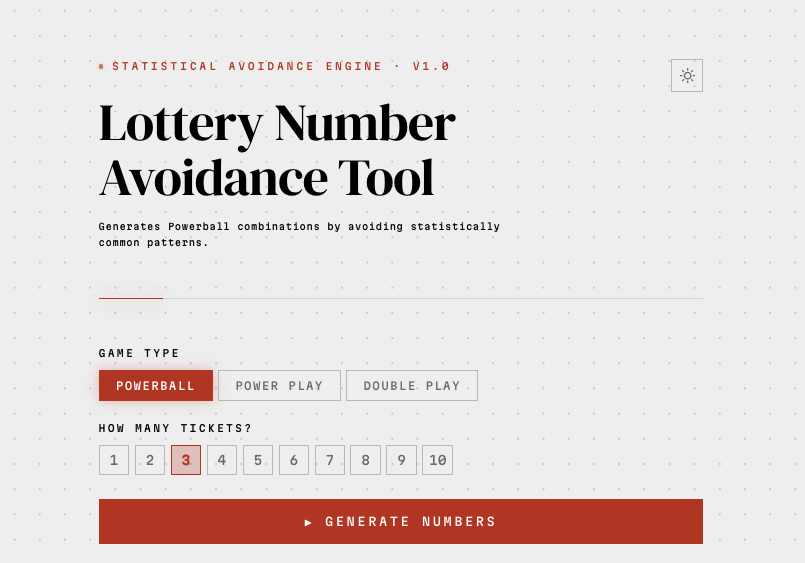Choose 6 tickets
The image size is (805, 563).
(x=294, y=460)
